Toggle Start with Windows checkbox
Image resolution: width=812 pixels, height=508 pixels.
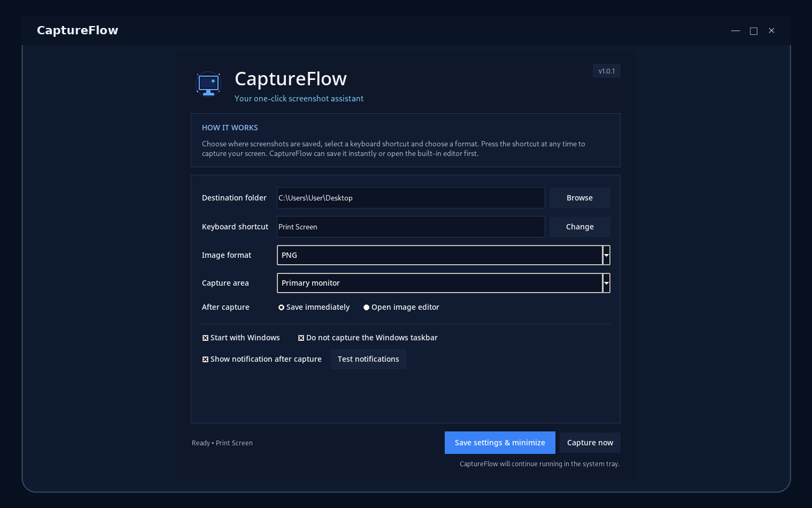pyautogui.click(x=241, y=338)
